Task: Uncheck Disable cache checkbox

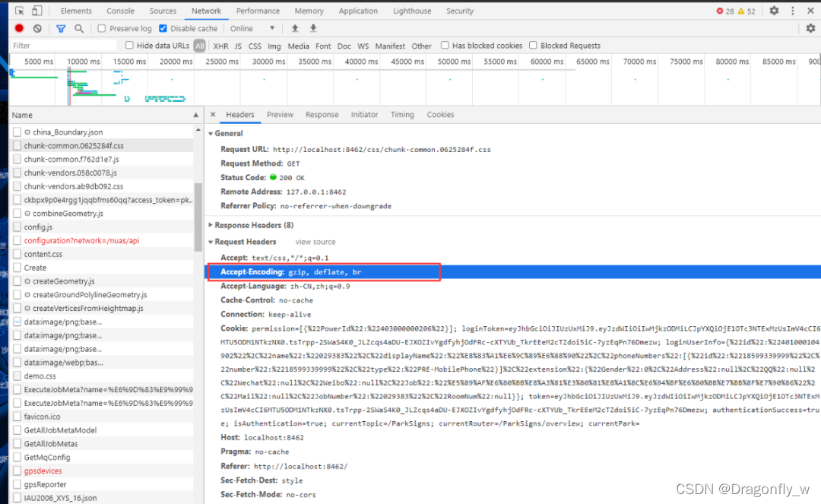Action: click(163, 28)
